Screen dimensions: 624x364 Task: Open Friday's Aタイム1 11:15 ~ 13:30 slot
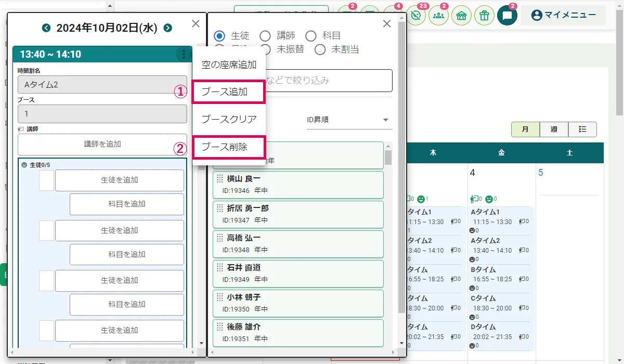click(501, 220)
